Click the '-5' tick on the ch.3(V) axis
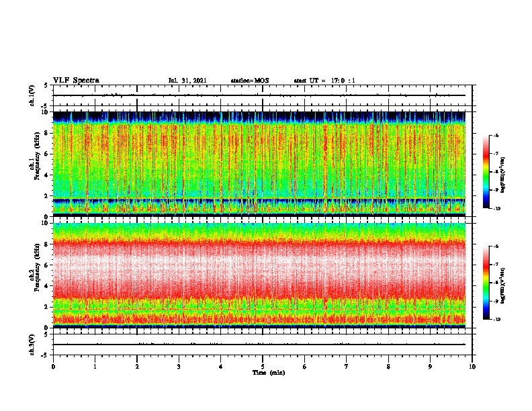The height and width of the screenshot is (411, 532). [x=45, y=355]
